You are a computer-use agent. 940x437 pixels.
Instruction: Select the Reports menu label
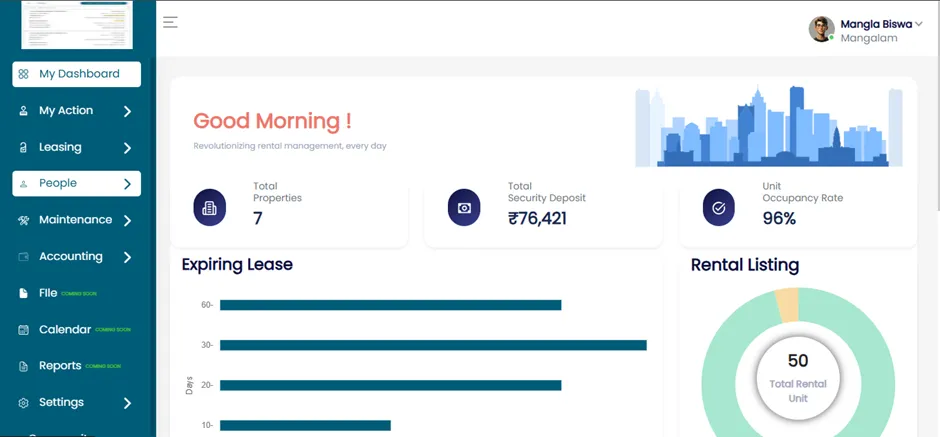(x=60, y=366)
